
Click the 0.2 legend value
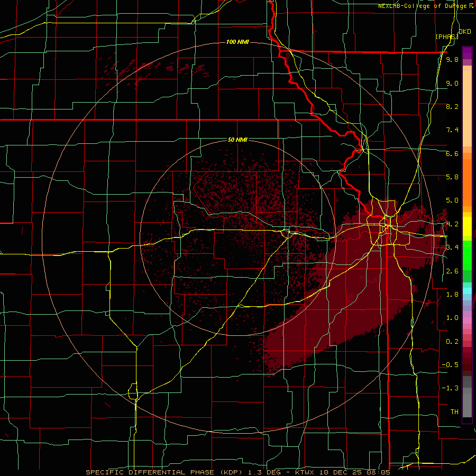coord(452,342)
